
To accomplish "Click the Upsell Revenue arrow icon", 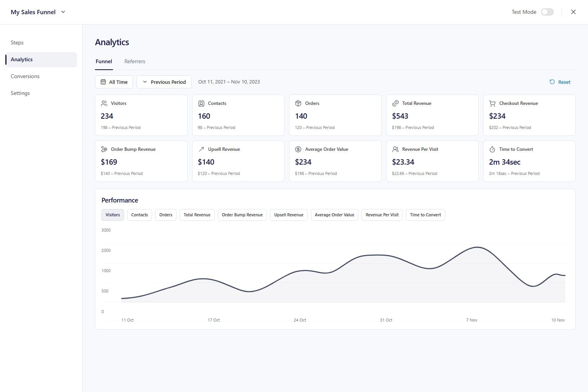I will pyautogui.click(x=201, y=149).
